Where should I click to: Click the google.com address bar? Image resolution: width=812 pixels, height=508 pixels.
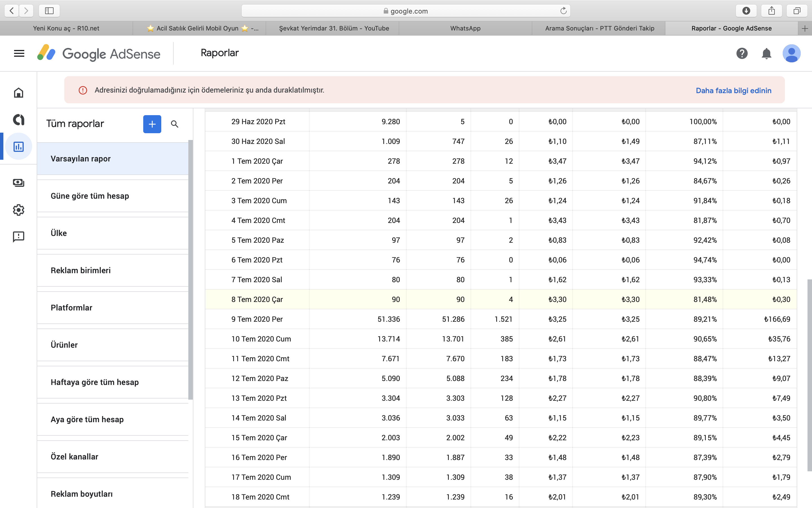tap(406, 11)
